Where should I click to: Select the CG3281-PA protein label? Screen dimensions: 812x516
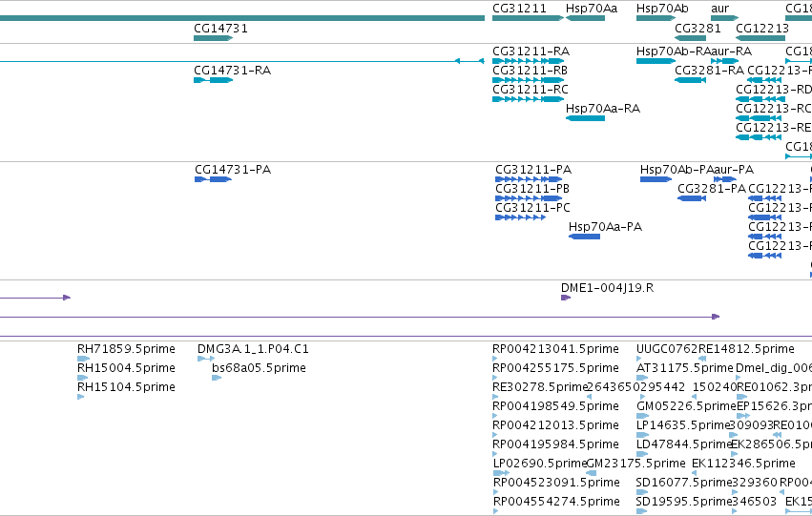pos(712,189)
